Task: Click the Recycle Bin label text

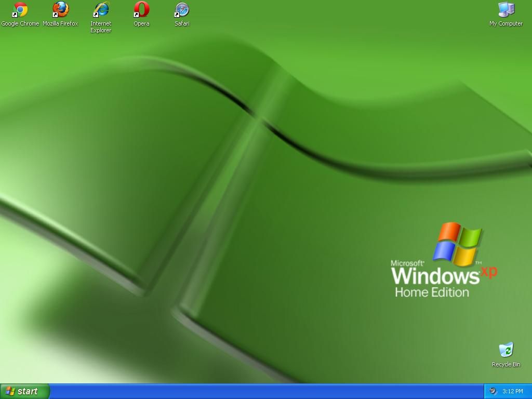Action: pos(505,364)
